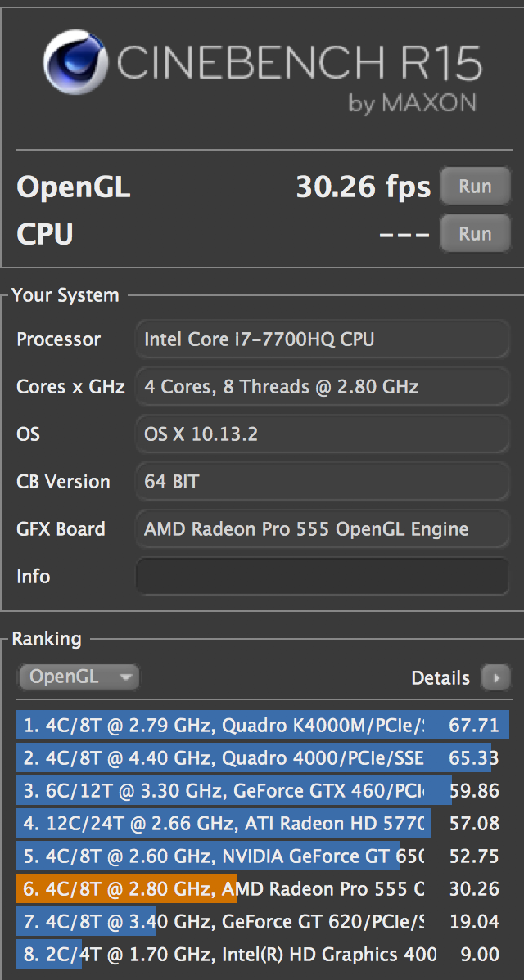
Task: Run the OpenGL benchmark
Action: [x=475, y=187]
